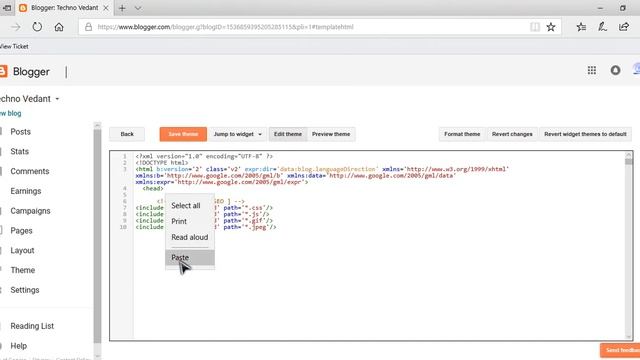This screenshot has height=360, width=640.
Task: Click the Back button
Action: click(127, 134)
